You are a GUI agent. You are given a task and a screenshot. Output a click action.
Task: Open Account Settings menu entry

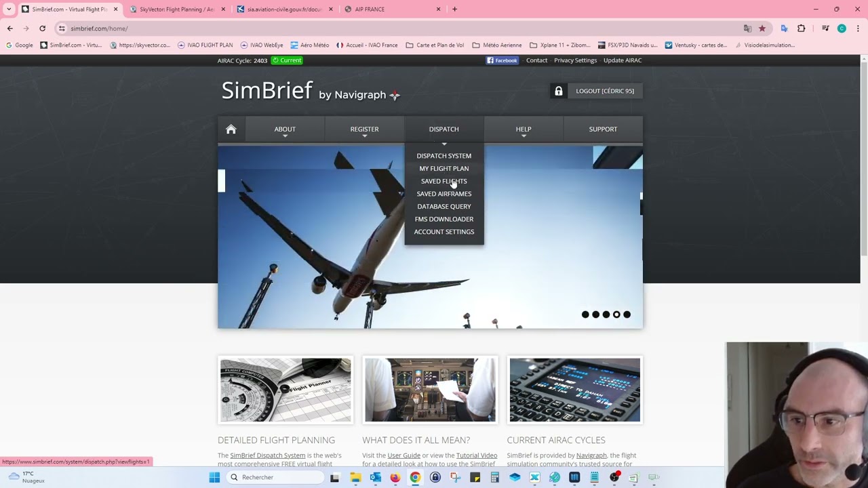[x=444, y=232]
